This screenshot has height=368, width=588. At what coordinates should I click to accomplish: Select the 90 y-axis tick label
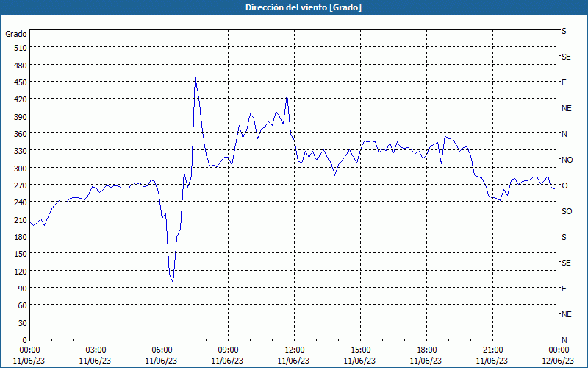23,288
